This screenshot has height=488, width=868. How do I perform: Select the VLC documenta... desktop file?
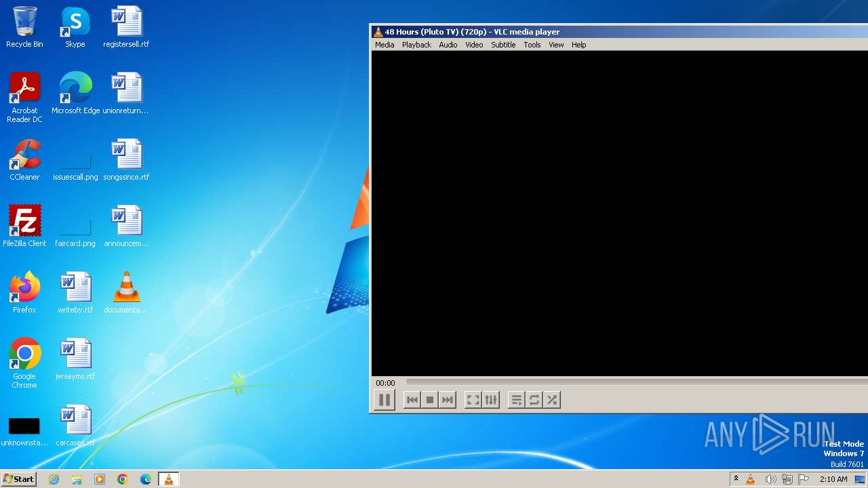click(x=126, y=293)
